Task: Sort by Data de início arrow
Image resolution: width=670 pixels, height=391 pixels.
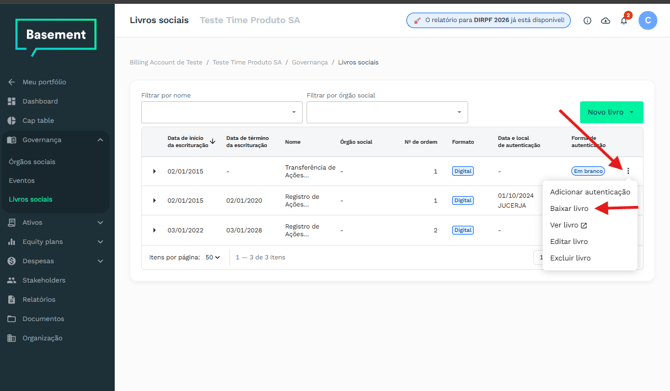Action: coord(212,141)
